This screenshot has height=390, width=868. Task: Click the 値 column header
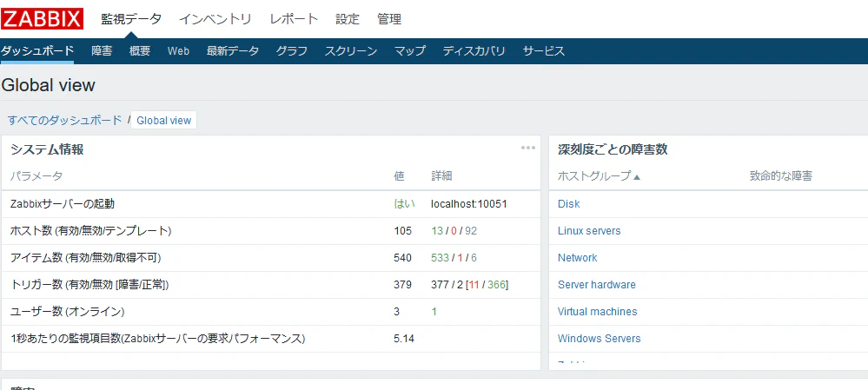(399, 176)
